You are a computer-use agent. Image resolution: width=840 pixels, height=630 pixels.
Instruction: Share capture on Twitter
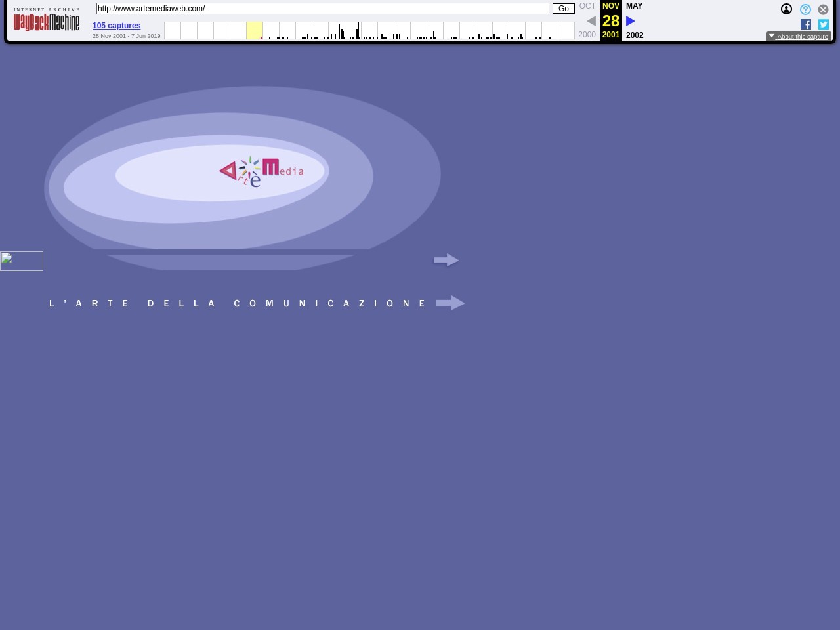coord(824,24)
